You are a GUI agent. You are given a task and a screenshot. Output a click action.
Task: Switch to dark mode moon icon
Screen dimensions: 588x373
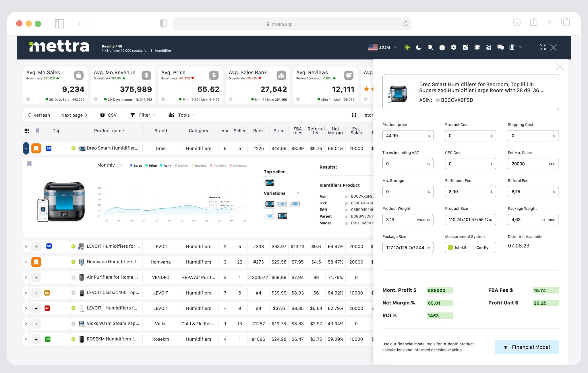pos(419,47)
